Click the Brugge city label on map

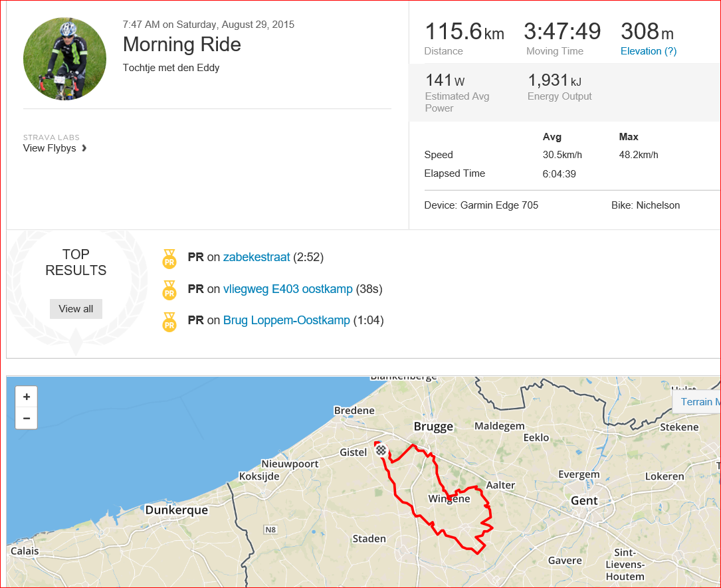[x=434, y=427]
